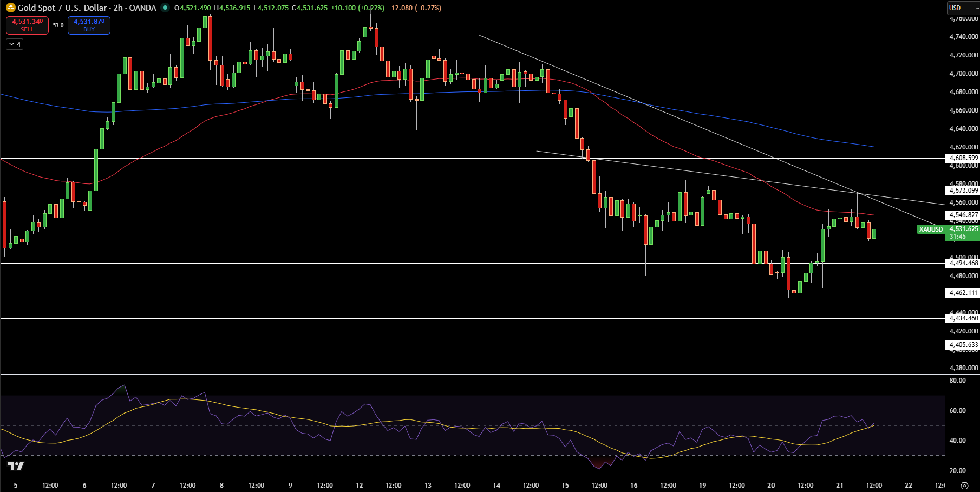Select the 4,608.599 horizontal line price label
Screen dimensions: 980x492
tap(963, 158)
